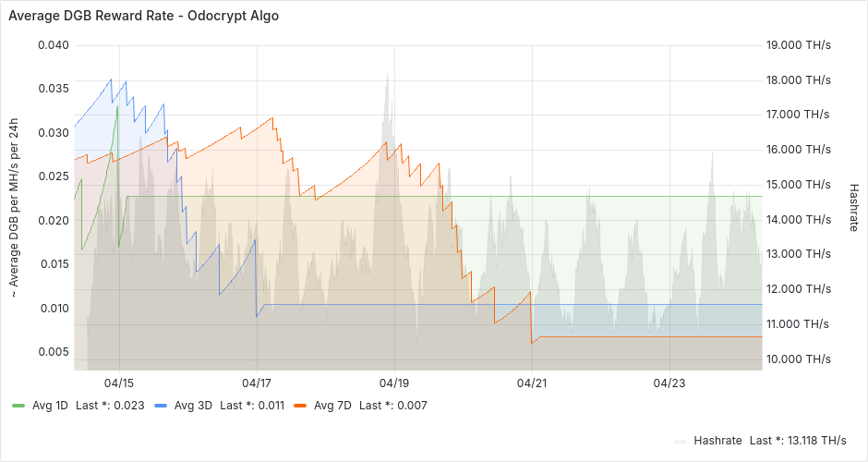Click the vertical Hashrate right axis title

pyautogui.click(x=854, y=206)
